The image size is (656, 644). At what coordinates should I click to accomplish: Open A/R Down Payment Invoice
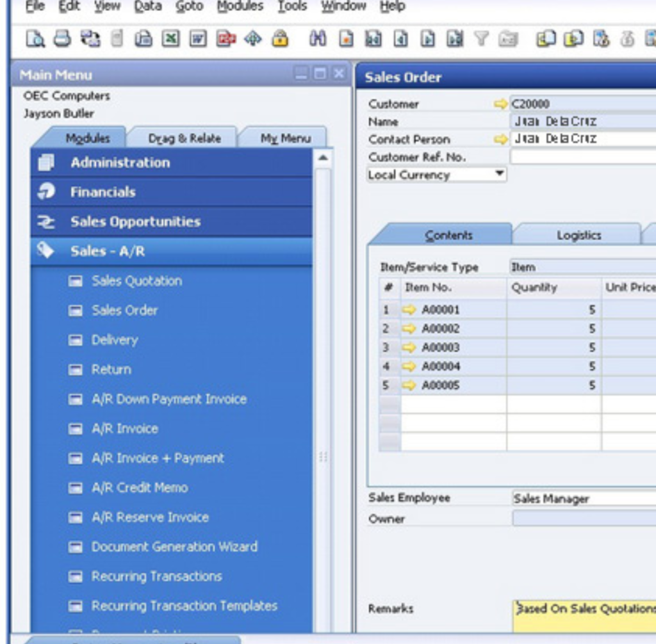pos(168,399)
